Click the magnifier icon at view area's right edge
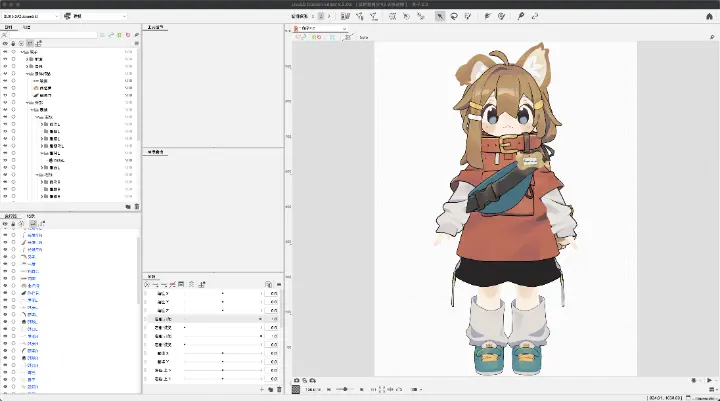 pos(712,37)
